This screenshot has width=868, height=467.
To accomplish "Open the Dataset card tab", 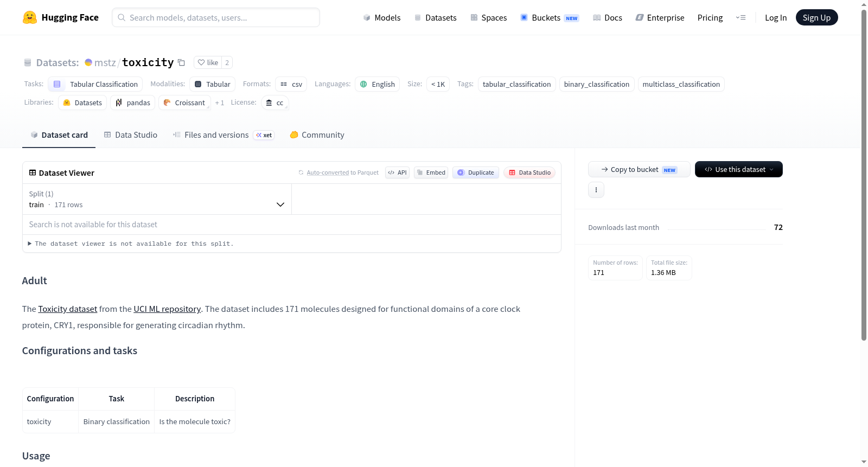I will [59, 135].
